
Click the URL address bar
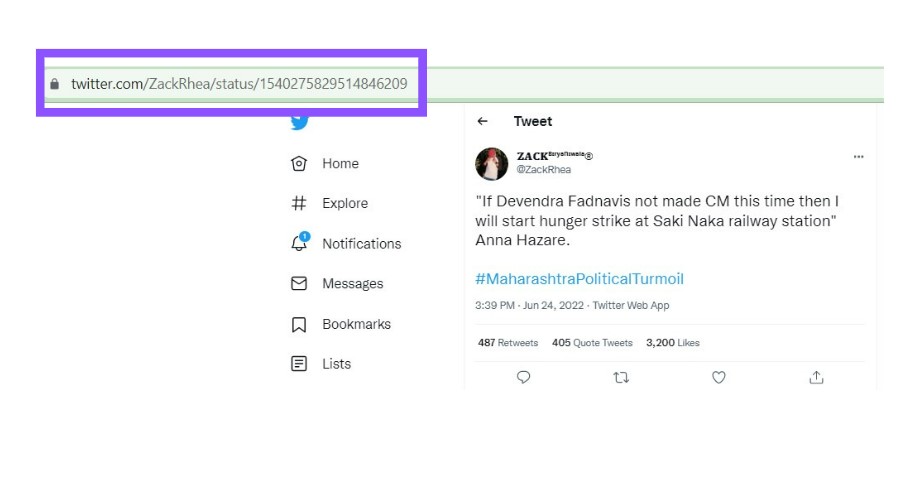239,84
